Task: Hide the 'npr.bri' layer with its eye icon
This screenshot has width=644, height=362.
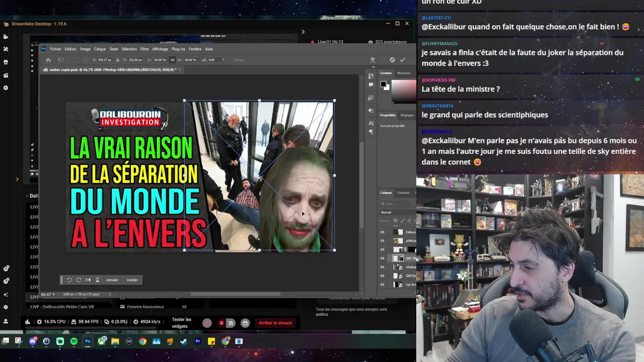Action: click(382, 285)
